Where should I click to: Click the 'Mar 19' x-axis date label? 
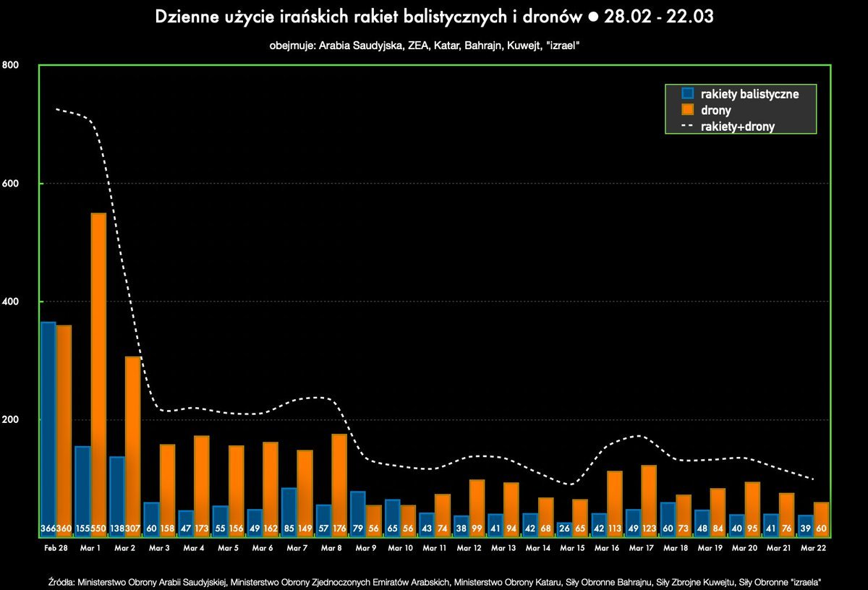coord(711,549)
